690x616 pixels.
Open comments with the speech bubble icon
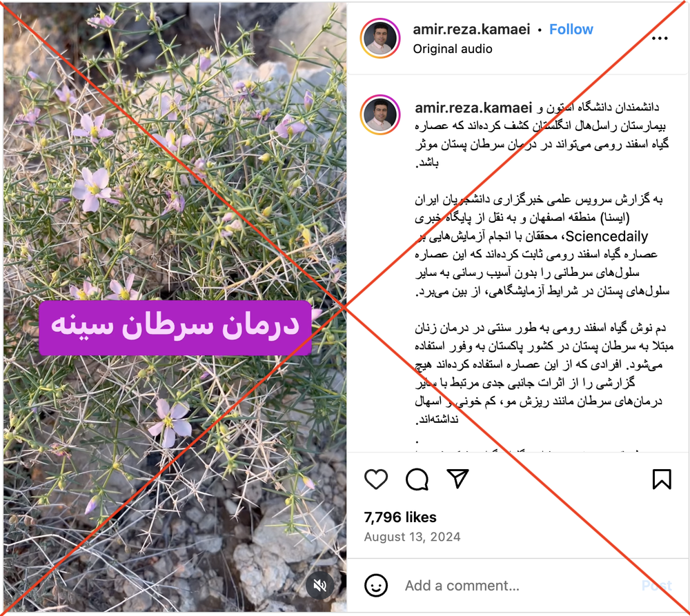click(417, 479)
